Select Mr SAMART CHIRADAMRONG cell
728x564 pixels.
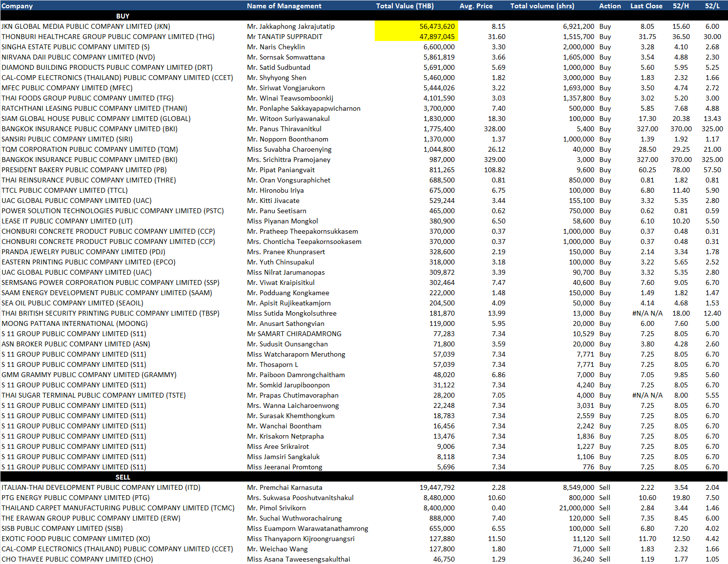(x=294, y=334)
